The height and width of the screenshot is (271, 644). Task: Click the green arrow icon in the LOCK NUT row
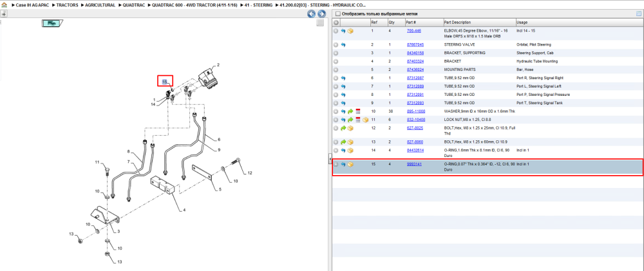tap(350, 120)
